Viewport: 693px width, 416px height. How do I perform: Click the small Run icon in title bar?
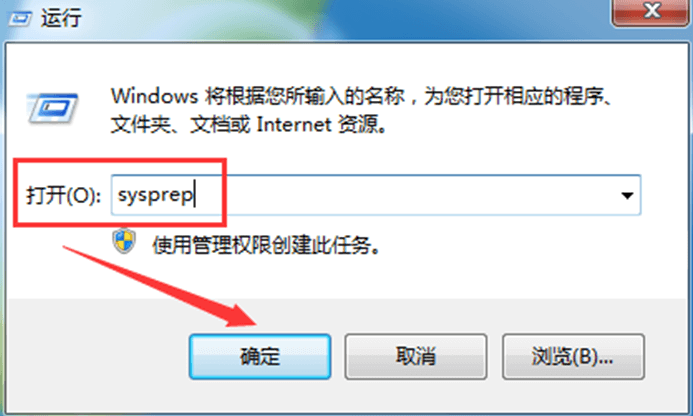point(20,18)
